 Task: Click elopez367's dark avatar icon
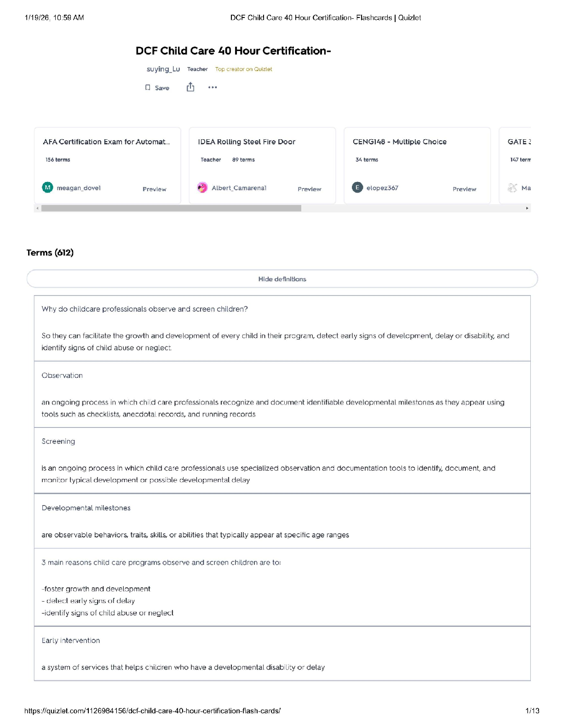(x=357, y=188)
